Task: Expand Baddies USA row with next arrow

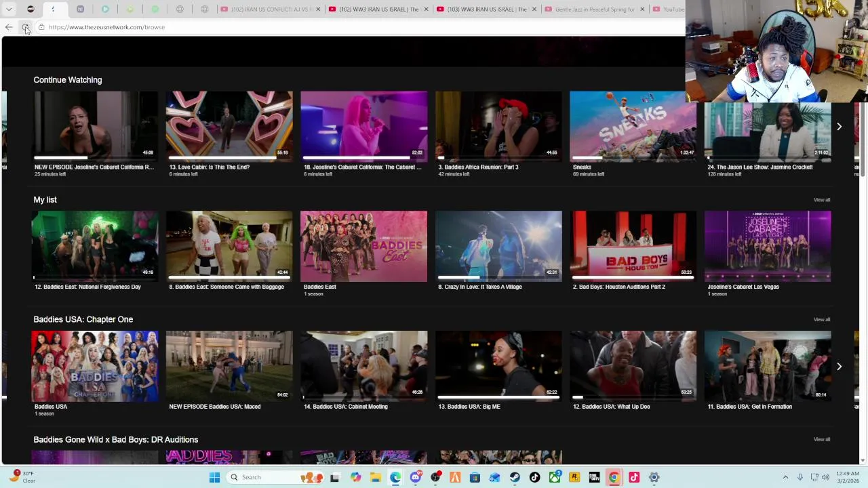Action: (839, 367)
